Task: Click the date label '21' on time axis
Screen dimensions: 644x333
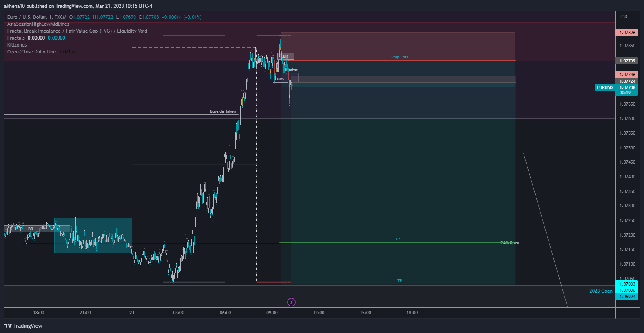Action: (132, 313)
